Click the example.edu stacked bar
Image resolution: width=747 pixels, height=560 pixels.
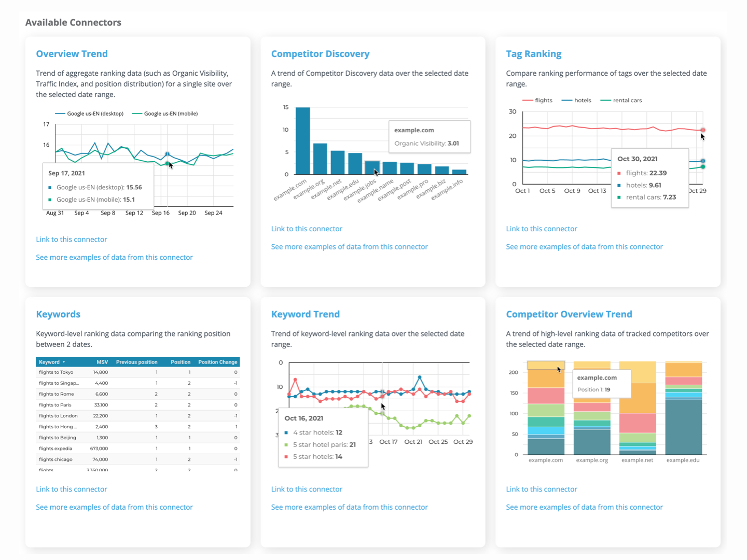click(683, 408)
